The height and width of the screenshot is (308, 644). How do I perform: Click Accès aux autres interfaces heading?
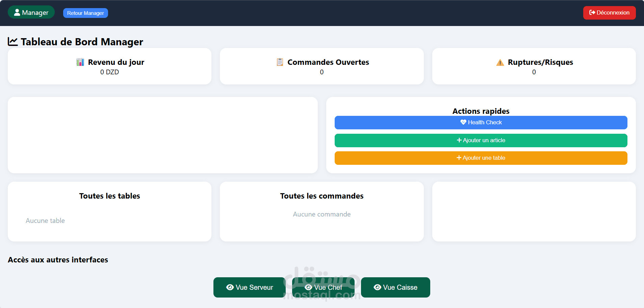[x=58, y=260]
